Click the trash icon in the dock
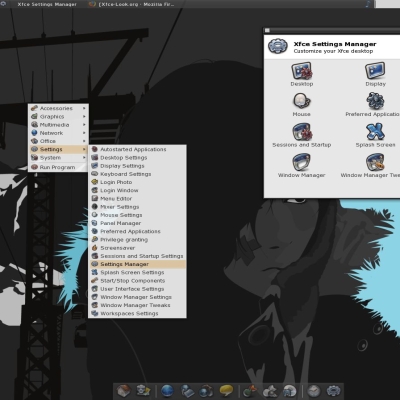 pos(143,391)
